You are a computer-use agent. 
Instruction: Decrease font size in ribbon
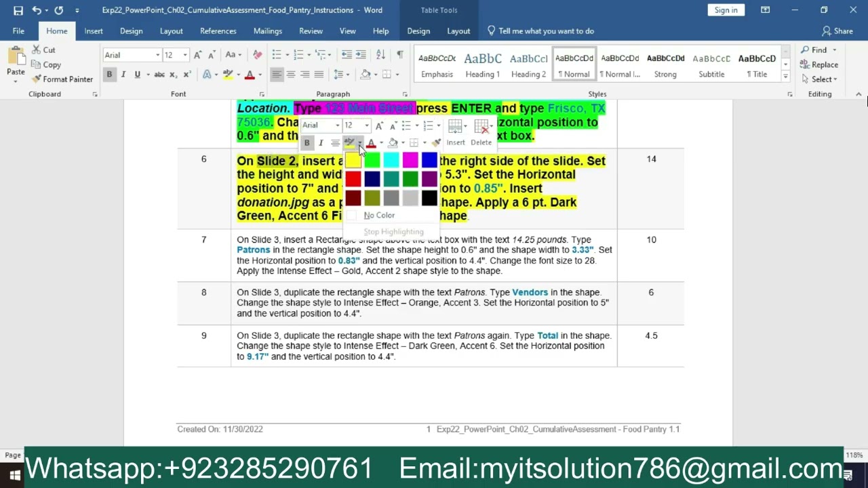(x=212, y=55)
